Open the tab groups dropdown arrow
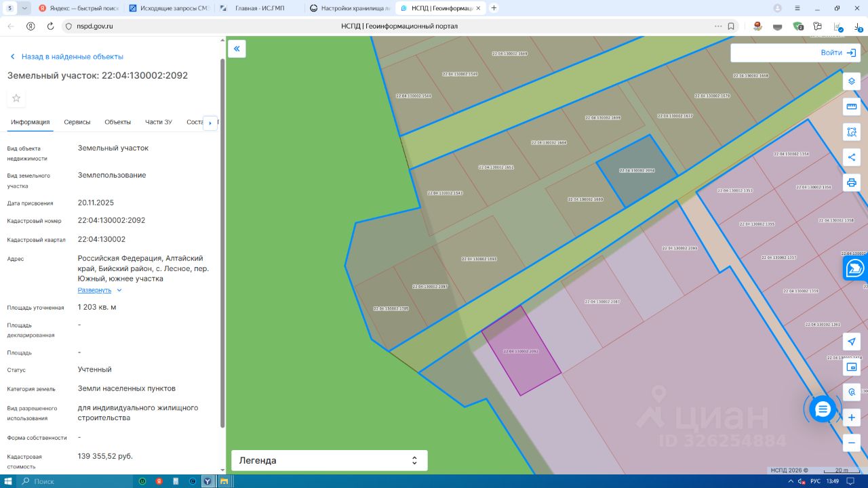The height and width of the screenshot is (488, 868). point(25,8)
